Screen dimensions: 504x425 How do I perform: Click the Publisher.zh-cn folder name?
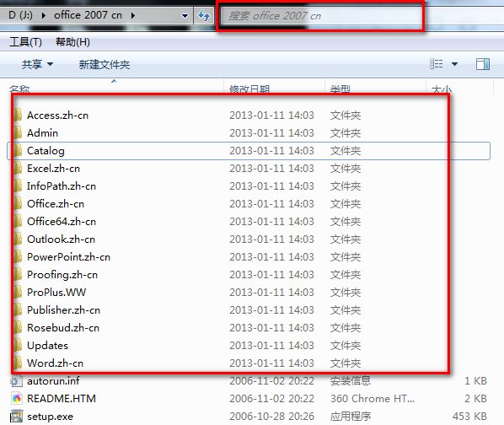[x=64, y=310]
